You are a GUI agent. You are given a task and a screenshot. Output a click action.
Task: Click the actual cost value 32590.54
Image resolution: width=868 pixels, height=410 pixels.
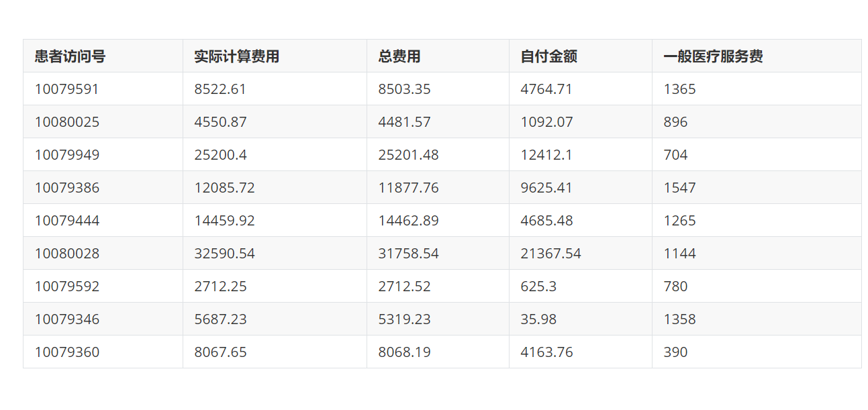pyautogui.click(x=224, y=254)
